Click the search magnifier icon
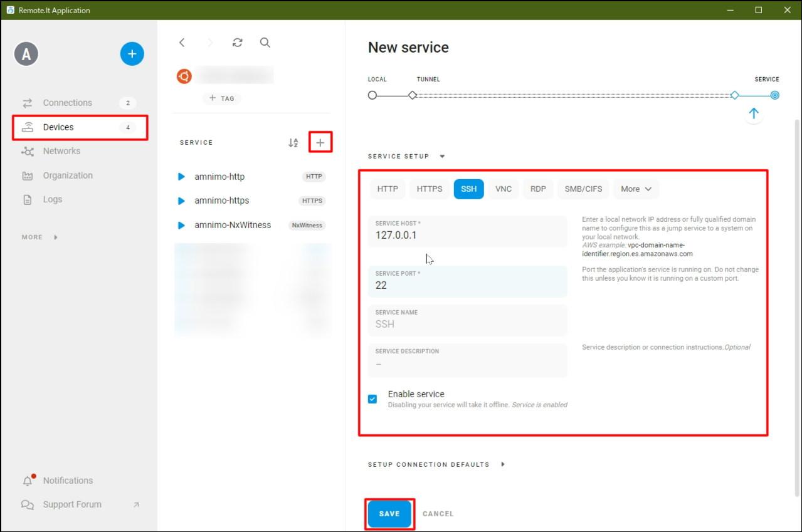This screenshot has width=802, height=532. (x=265, y=43)
